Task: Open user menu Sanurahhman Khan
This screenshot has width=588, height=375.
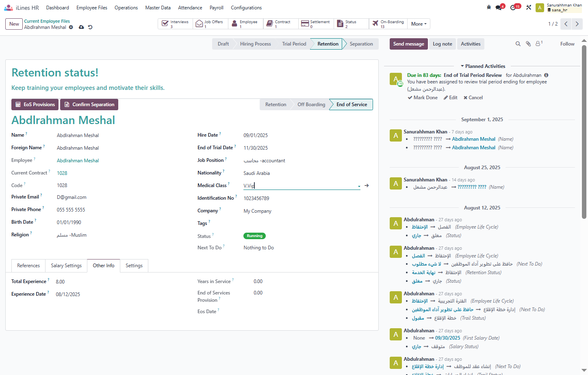Action: click(x=559, y=7)
